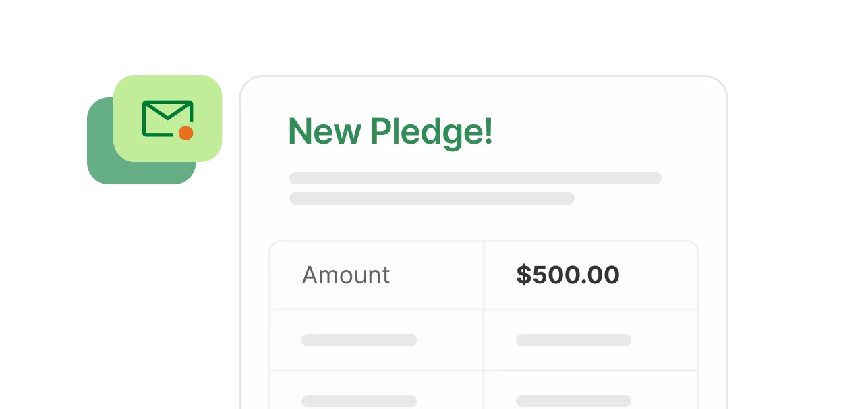Click the left placeholder bar in second row

click(x=359, y=340)
